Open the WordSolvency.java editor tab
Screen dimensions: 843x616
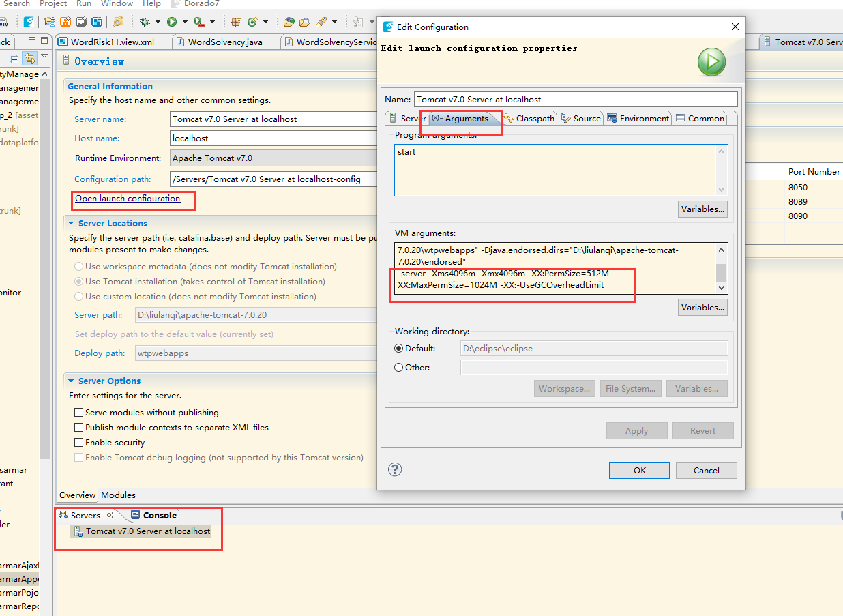226,42
